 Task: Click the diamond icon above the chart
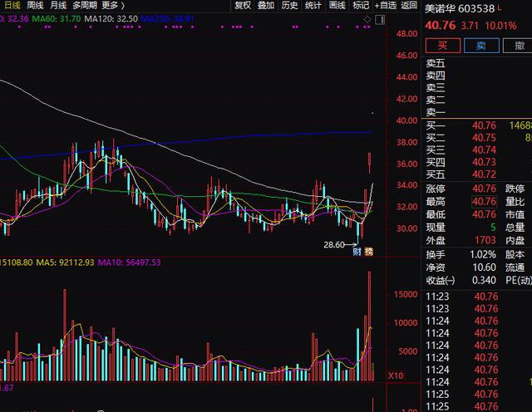[x=367, y=20]
